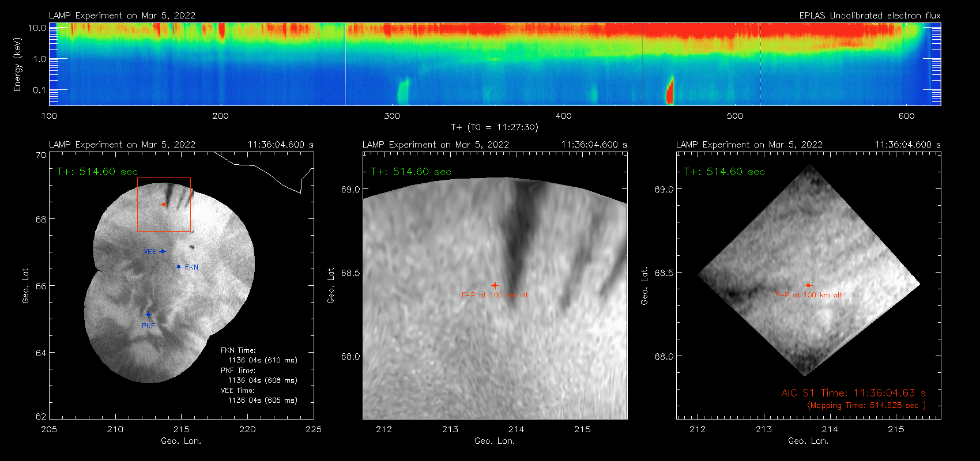Screen dimensions: 980x461
Task: Click 'LAMP Experiment' title above the spectrogram
Action: pos(122,16)
